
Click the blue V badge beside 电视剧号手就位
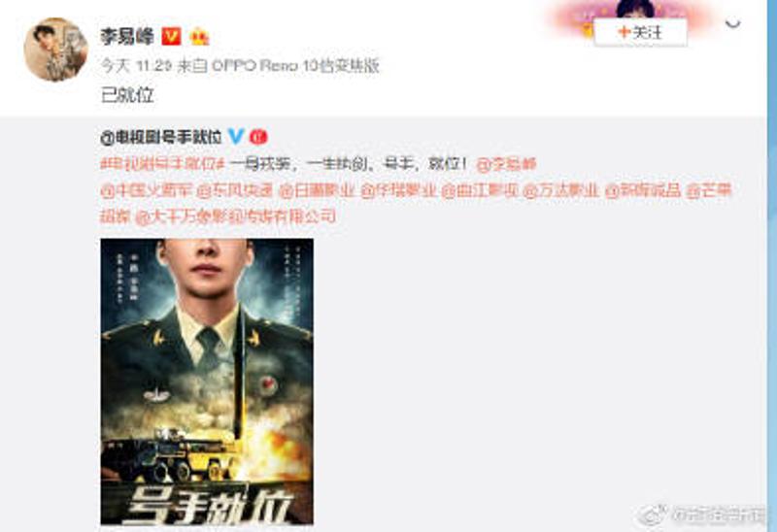[x=236, y=136]
